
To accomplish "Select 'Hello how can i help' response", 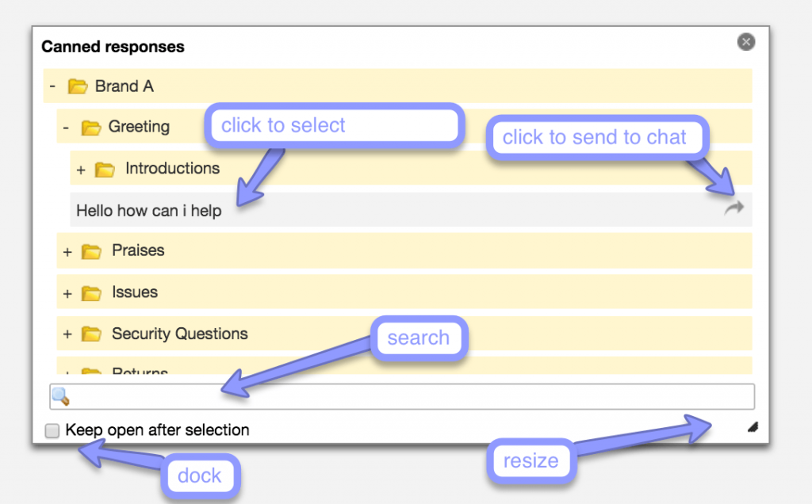I will click(149, 211).
